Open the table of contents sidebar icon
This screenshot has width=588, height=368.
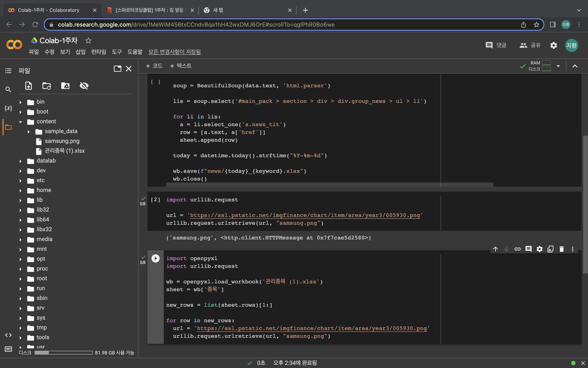[x=8, y=71]
